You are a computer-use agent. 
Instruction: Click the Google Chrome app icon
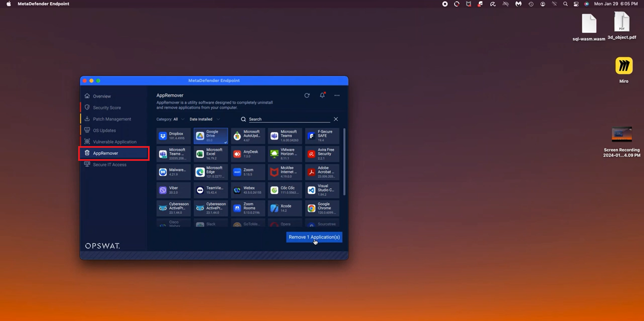(312, 208)
